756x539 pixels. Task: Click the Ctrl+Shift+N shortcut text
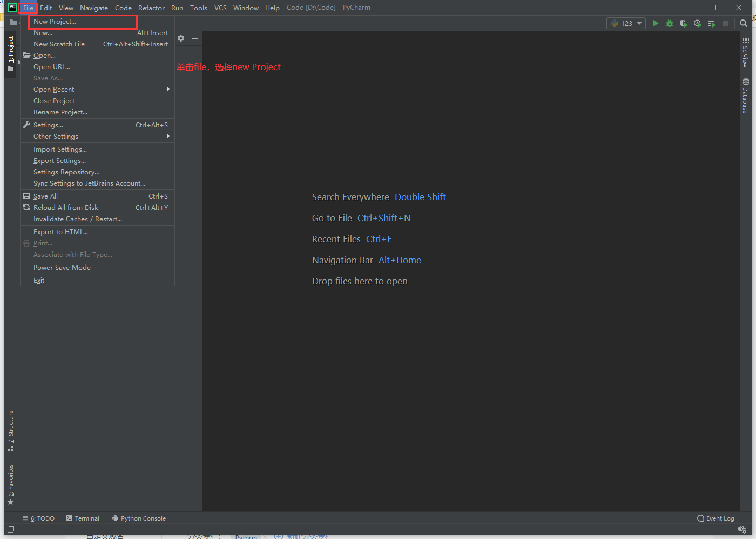click(384, 218)
